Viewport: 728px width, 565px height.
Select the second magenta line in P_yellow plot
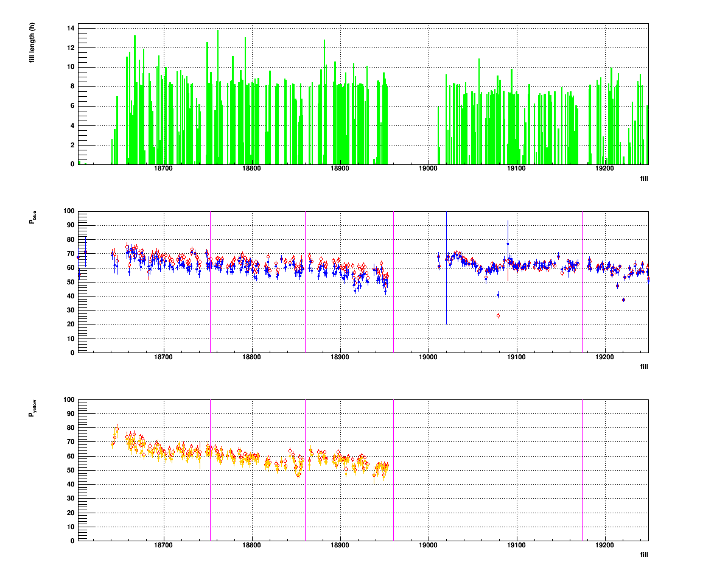[305, 470]
